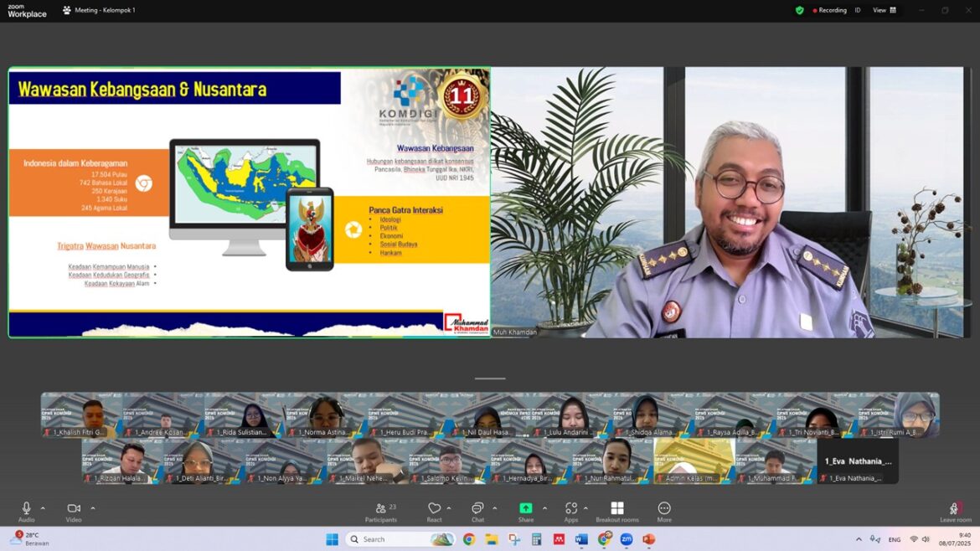980x551 pixels.
Task: Click the Recording indicator
Action: [x=829, y=10]
